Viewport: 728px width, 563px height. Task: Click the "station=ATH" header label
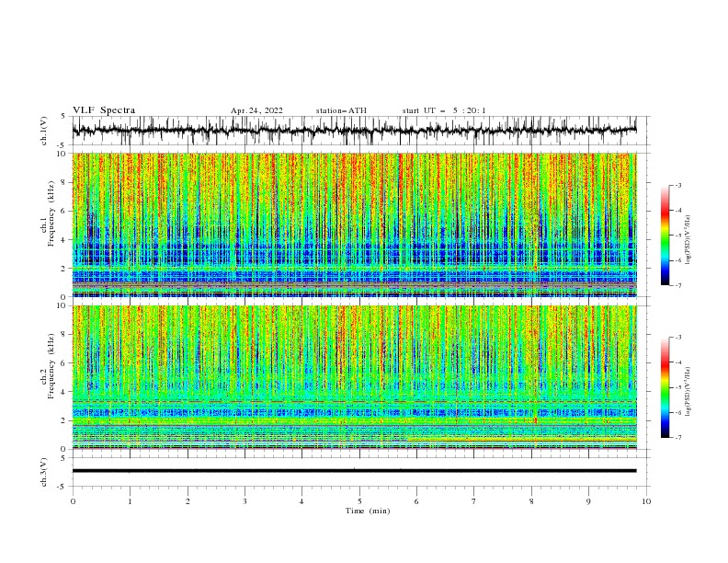341,110
